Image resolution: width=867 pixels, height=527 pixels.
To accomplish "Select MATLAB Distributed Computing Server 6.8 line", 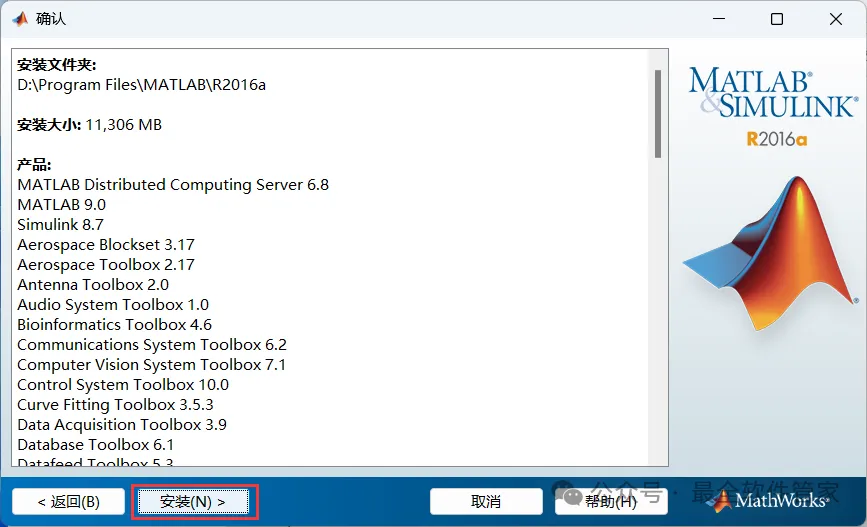I will tap(173, 185).
